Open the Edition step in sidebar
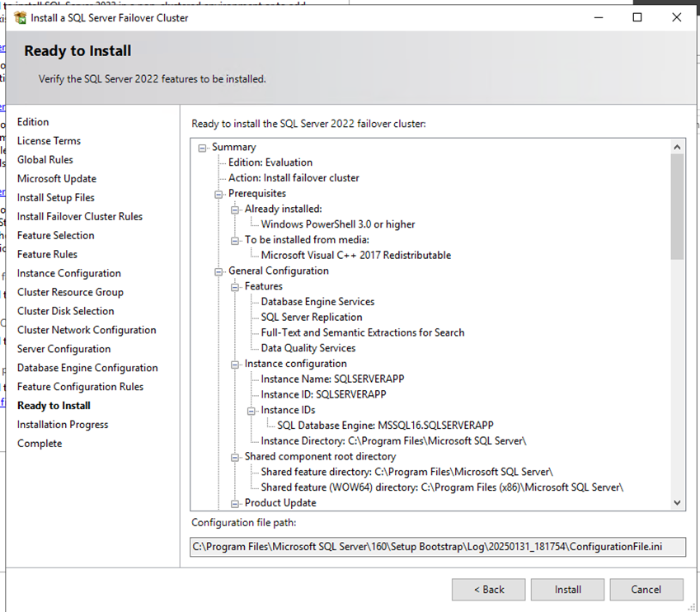Viewport: 700px width, 612px height. coord(33,122)
